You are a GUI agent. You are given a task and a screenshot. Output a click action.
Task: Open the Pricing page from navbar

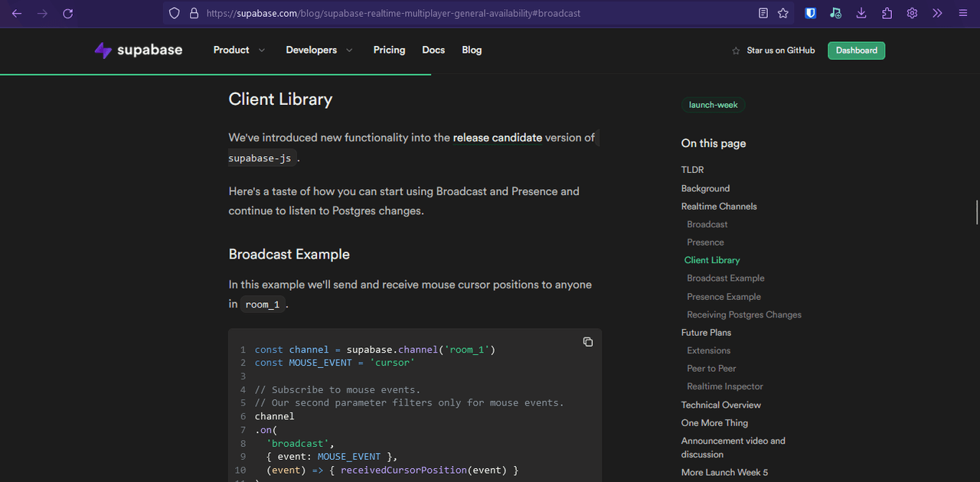[389, 50]
